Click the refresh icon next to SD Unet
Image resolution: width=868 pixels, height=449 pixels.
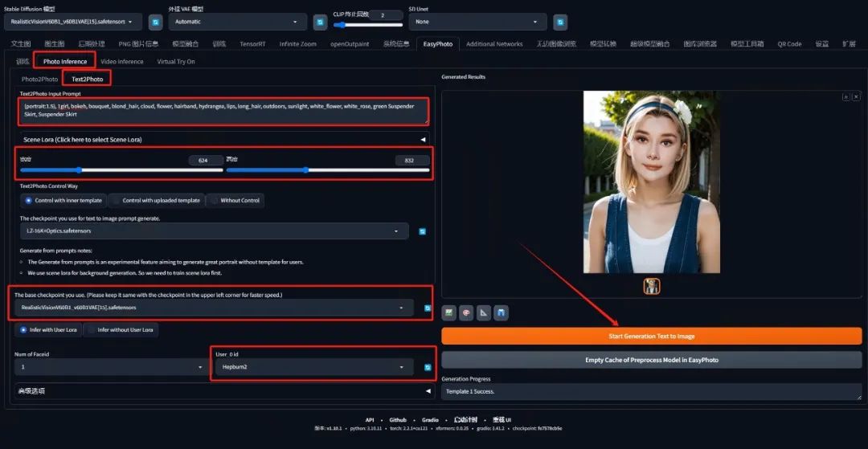pos(560,22)
